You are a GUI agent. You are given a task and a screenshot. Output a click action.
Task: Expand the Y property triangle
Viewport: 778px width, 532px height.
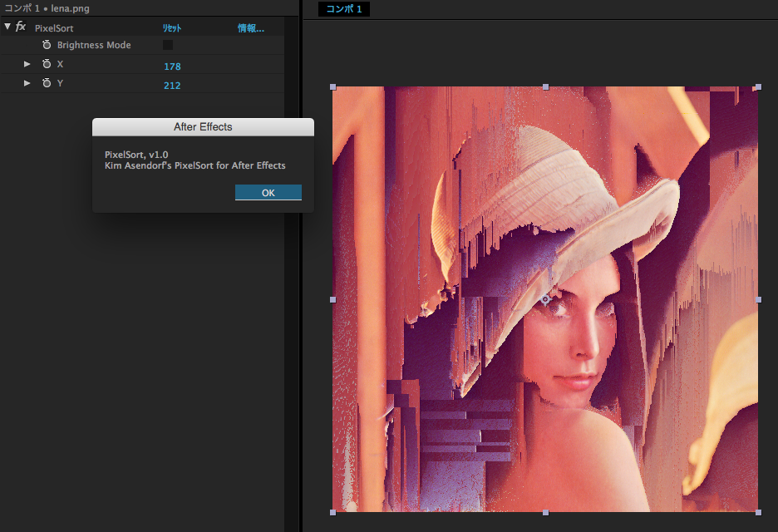[27, 83]
